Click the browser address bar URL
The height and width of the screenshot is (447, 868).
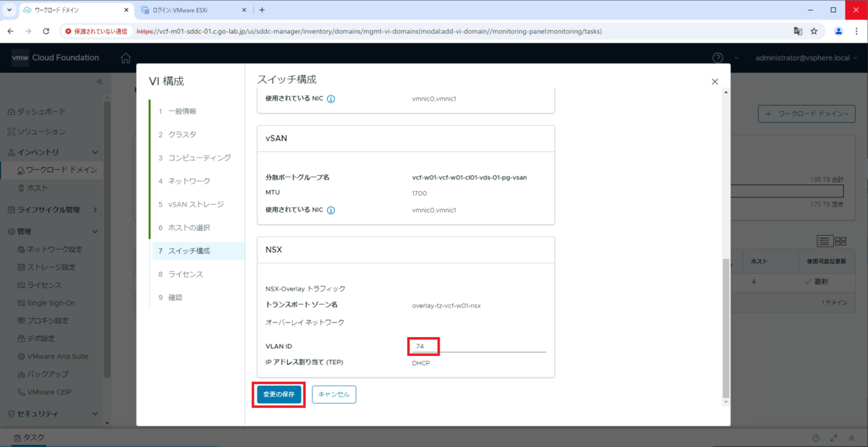click(369, 31)
